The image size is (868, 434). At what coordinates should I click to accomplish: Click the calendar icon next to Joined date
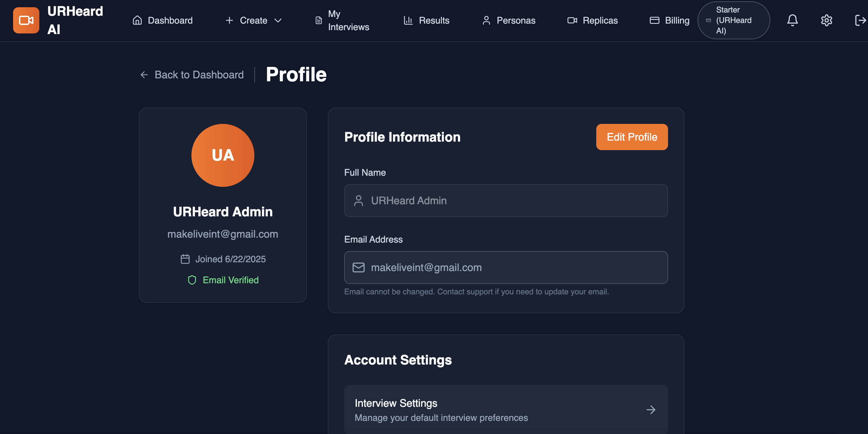tap(185, 259)
